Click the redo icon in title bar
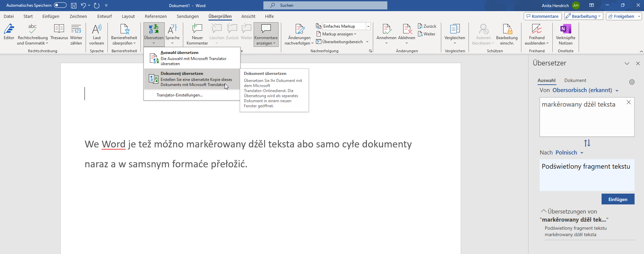This screenshot has width=644, height=254. click(x=97, y=5)
